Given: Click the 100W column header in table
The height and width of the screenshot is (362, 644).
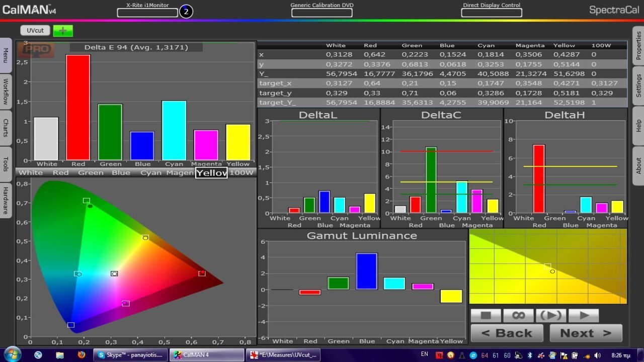Looking at the screenshot, I should (601, 45).
